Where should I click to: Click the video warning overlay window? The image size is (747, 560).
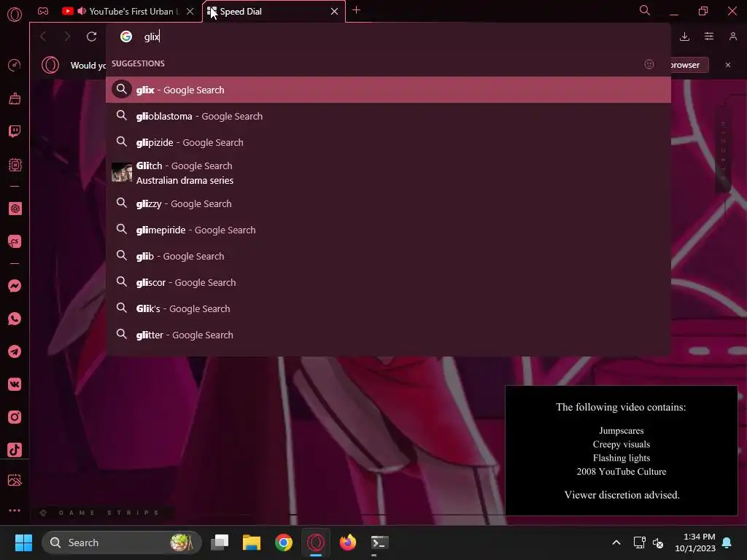coord(622,451)
